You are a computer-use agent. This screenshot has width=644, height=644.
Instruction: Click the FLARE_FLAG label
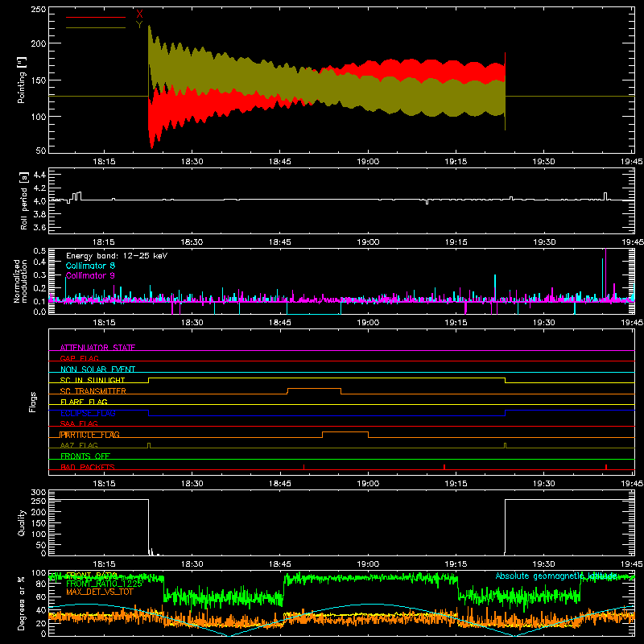coord(84,402)
